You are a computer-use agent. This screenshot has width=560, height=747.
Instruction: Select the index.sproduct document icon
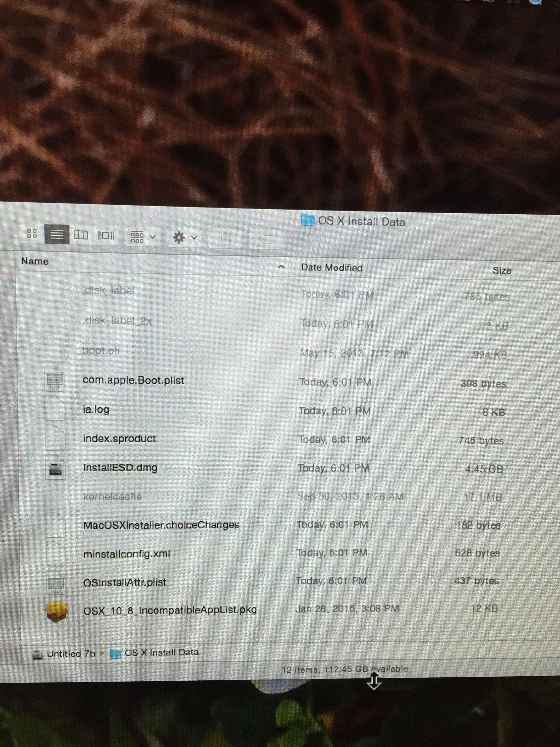pyautogui.click(x=55, y=438)
